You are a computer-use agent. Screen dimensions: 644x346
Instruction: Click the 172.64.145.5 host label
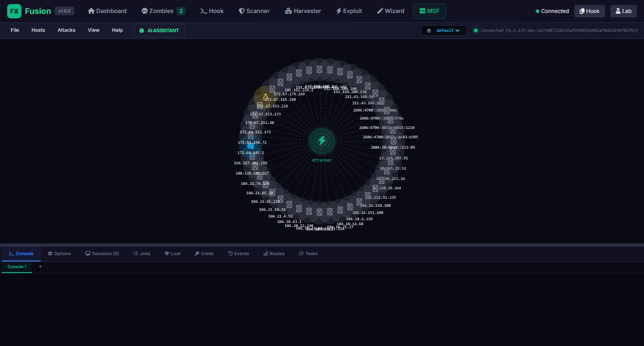pos(250,153)
